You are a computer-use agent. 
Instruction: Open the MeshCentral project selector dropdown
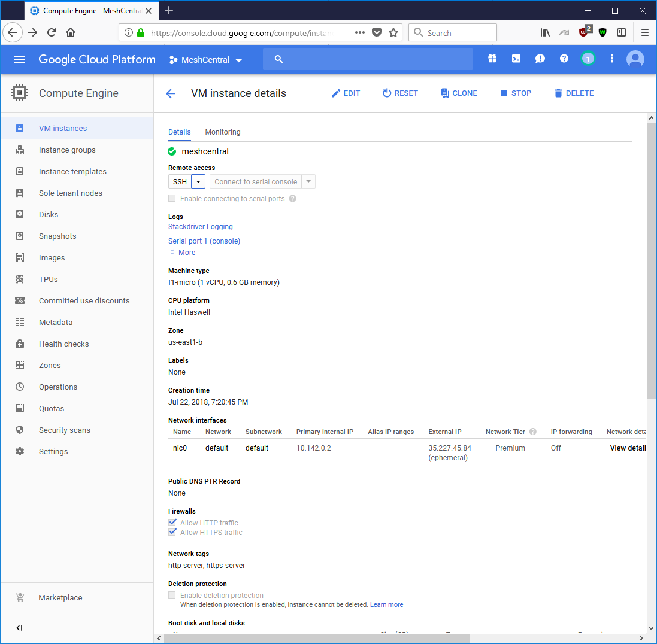(x=206, y=60)
